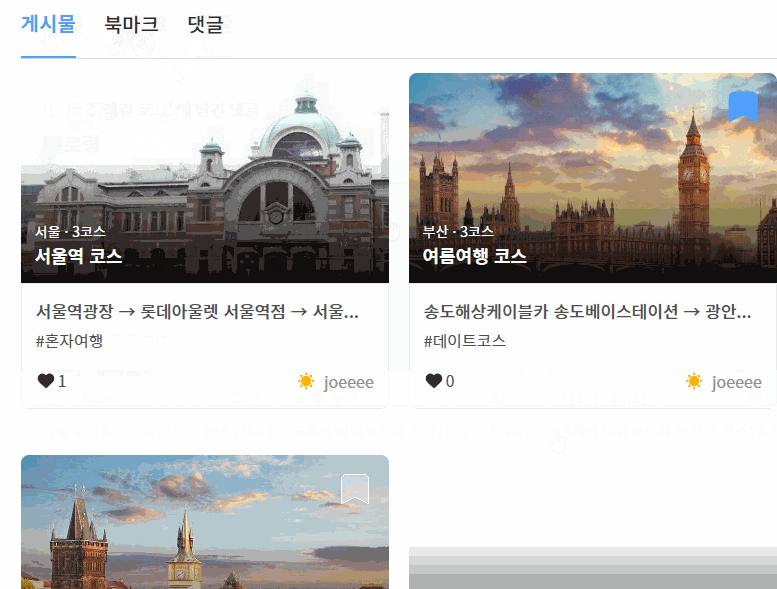Viewport: 777px width, 589px height.
Task: Click the sun avatar icon on the 여름여행 card
Action: [694, 381]
